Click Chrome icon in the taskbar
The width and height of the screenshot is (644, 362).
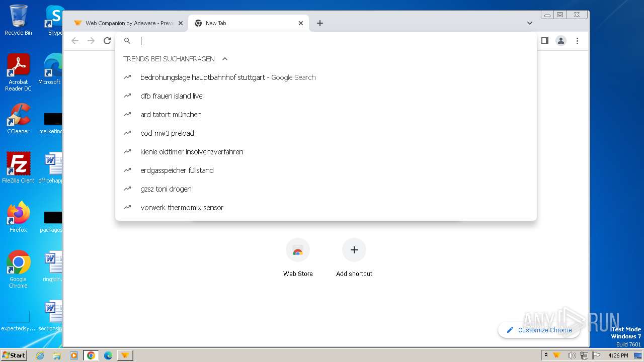coord(91,355)
